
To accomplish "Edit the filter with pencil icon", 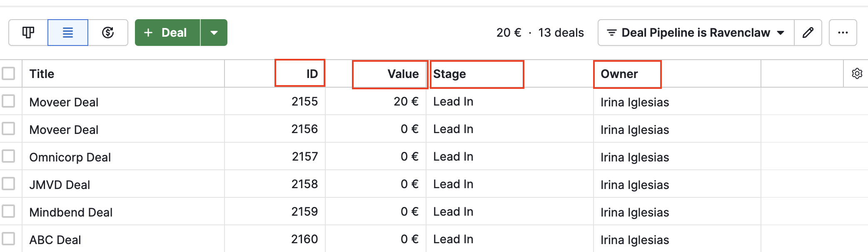I will [808, 33].
